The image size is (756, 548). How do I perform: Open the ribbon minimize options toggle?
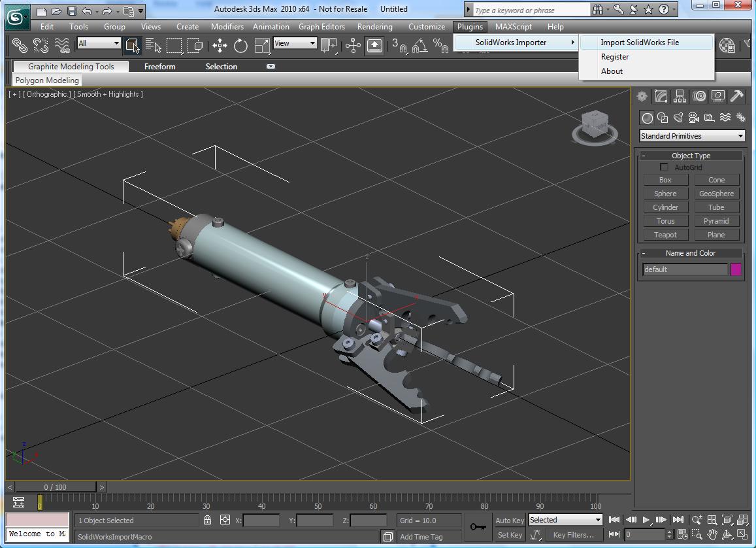(271, 67)
